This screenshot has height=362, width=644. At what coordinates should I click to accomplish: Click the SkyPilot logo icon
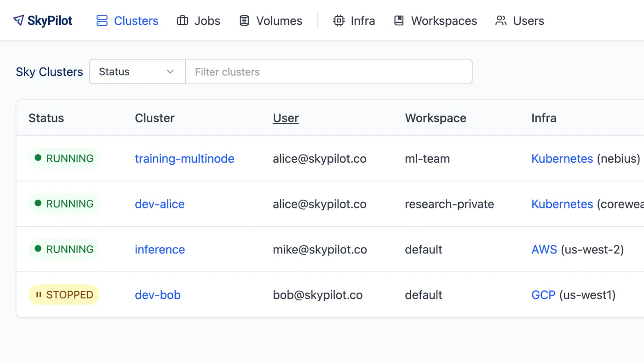click(18, 20)
